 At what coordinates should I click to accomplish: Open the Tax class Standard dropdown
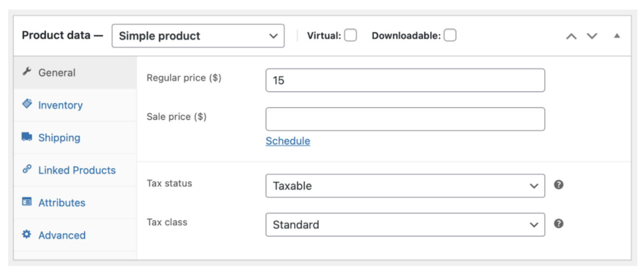click(405, 225)
